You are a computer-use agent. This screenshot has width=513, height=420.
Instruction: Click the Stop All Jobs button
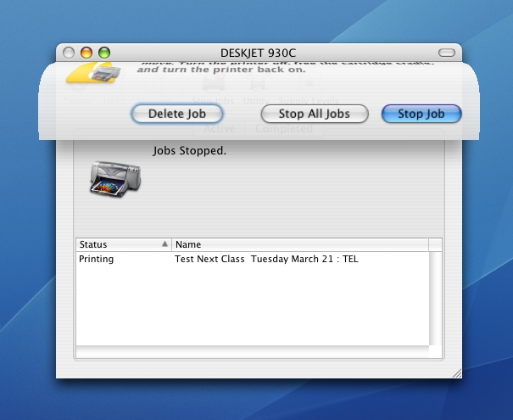(x=315, y=114)
